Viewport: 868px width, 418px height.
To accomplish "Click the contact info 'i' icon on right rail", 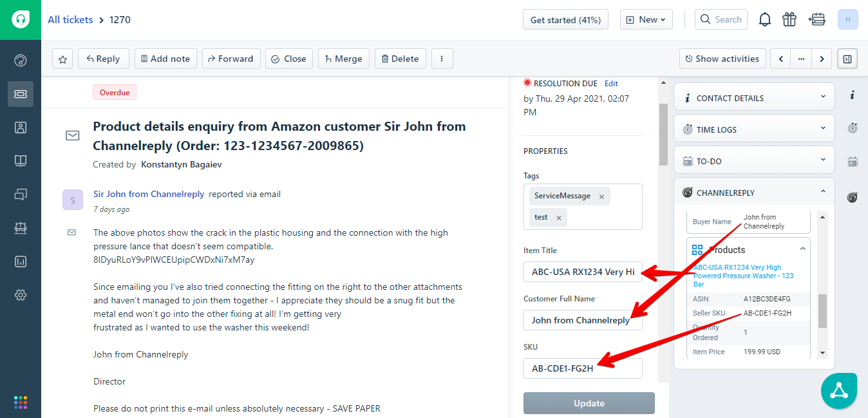I will [853, 95].
